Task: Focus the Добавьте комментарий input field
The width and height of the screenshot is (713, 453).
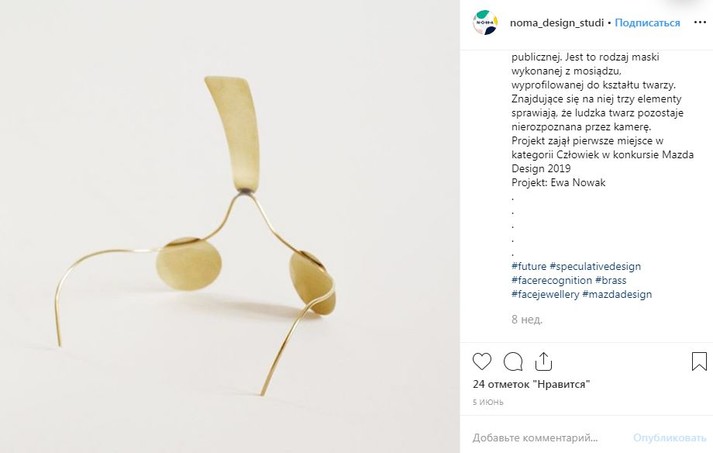Action: [x=547, y=438]
